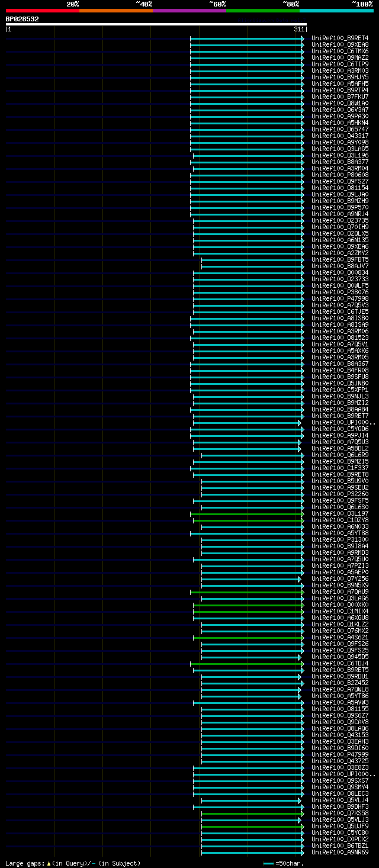Open hit UniRef100_B9HJY5
Screen dimensions: 379x868
(340, 78)
